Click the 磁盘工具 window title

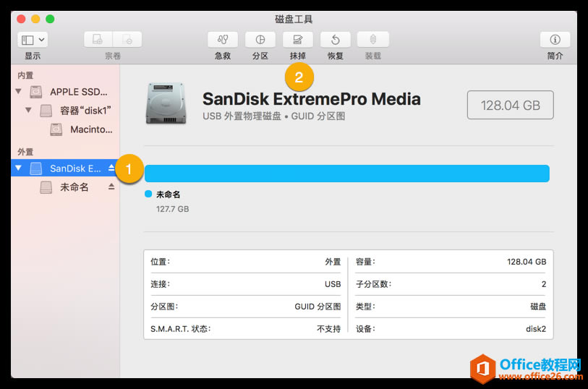294,19
